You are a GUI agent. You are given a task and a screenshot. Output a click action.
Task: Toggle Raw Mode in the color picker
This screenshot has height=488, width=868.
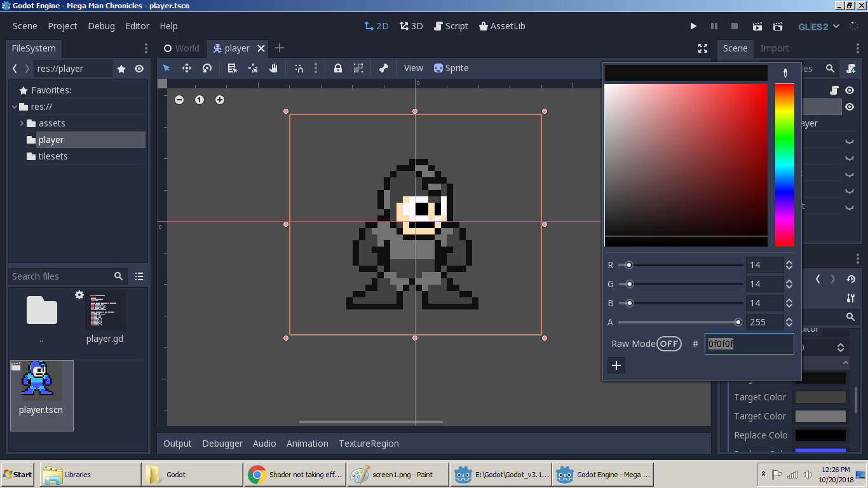point(669,343)
